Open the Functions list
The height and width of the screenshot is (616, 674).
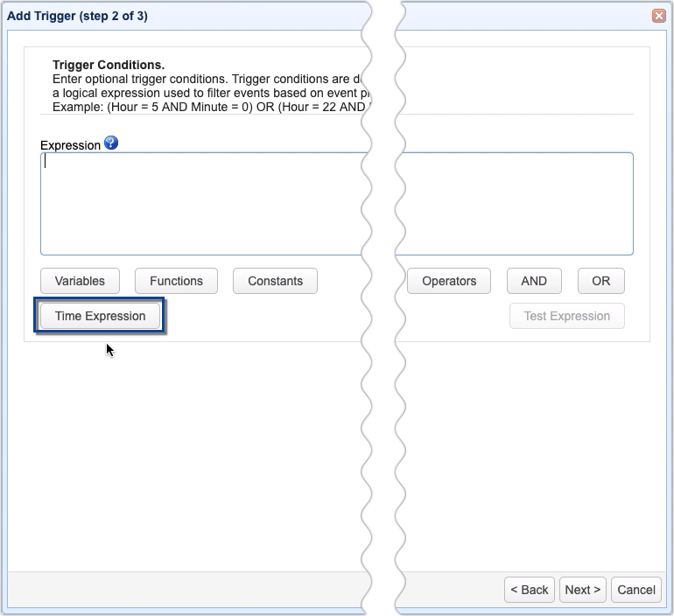(x=176, y=281)
